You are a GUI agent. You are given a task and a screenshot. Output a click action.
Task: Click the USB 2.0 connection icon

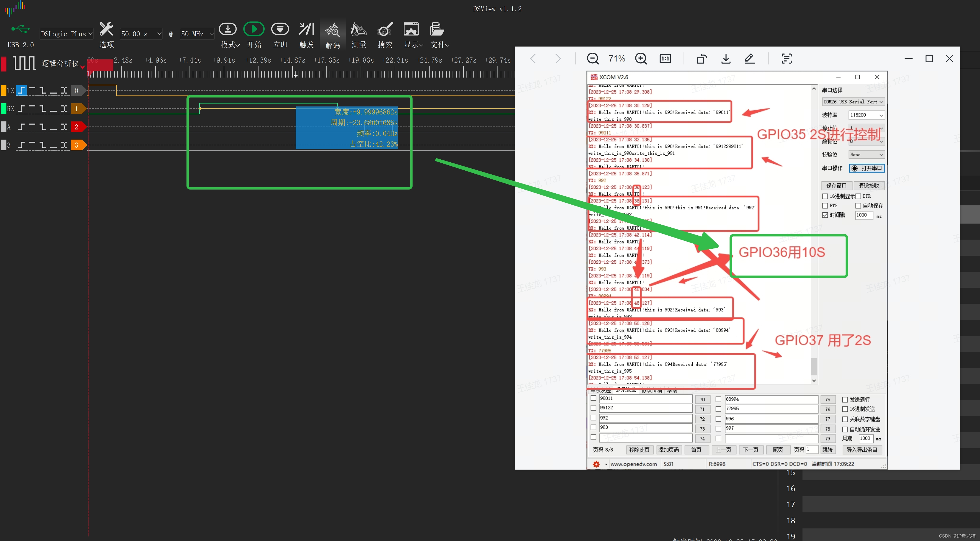tap(21, 29)
